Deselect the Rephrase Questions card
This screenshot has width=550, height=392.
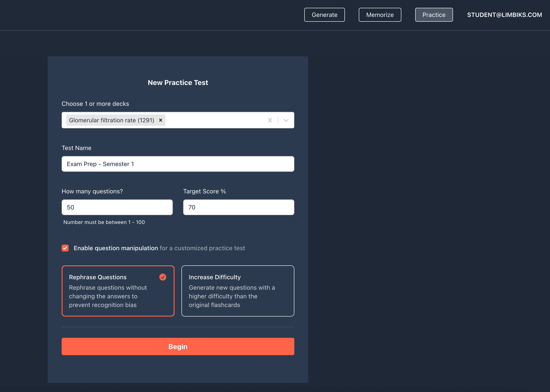click(x=118, y=291)
